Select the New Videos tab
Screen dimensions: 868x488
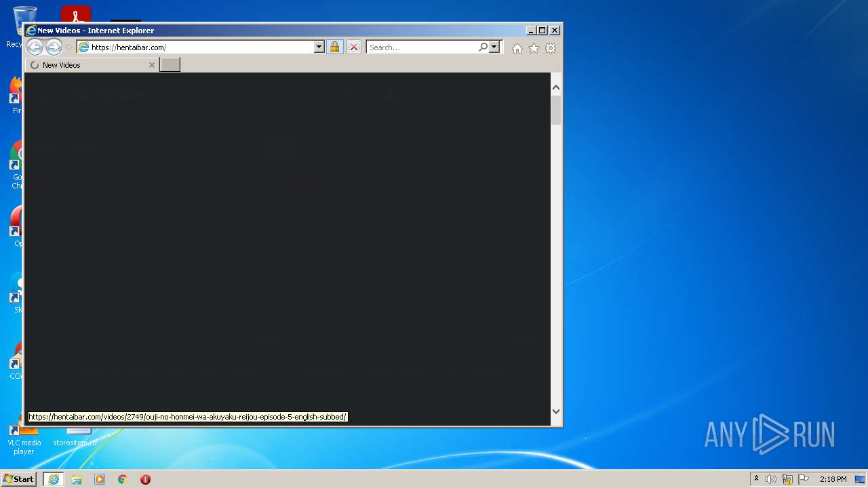click(92, 65)
